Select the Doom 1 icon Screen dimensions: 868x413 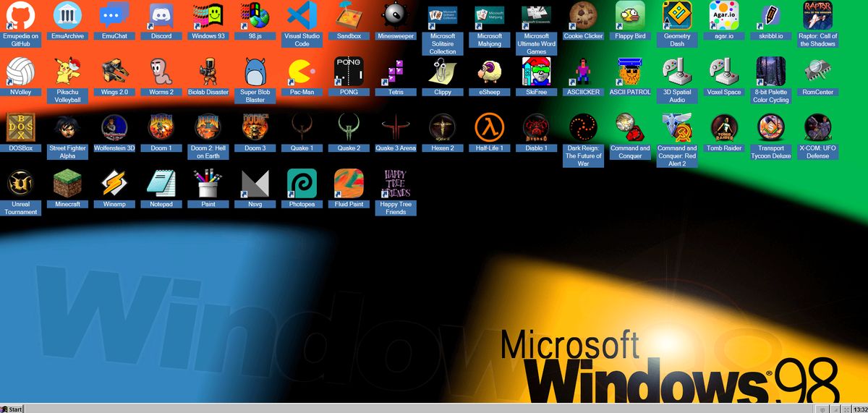[x=161, y=127]
